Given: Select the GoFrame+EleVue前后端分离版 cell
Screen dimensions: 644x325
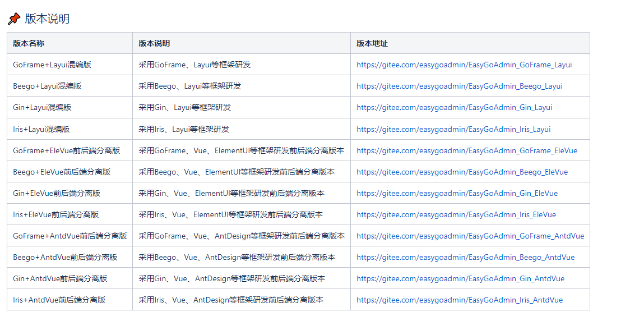Looking at the screenshot, I should point(70,150).
